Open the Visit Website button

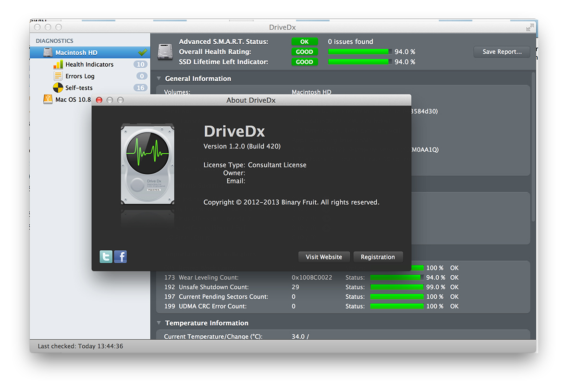324,257
